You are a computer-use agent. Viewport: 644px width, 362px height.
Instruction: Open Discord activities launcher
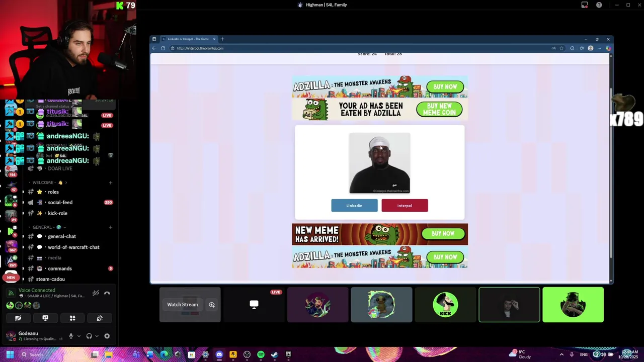click(x=72, y=318)
